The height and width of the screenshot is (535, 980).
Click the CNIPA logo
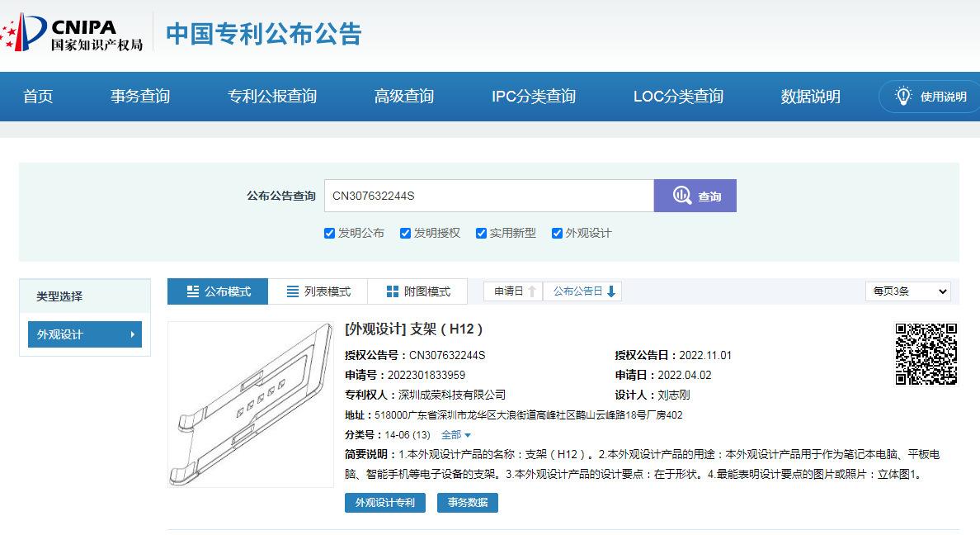tap(72, 33)
